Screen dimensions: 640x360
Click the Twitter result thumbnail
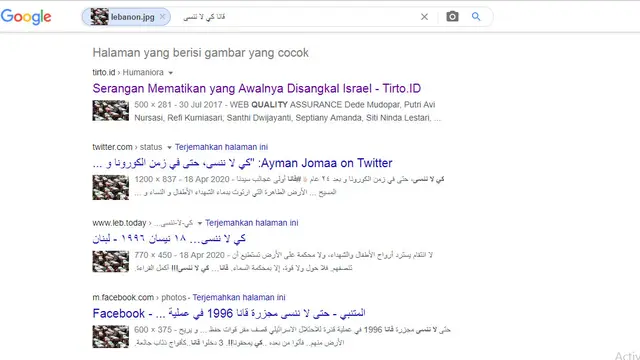111,187
